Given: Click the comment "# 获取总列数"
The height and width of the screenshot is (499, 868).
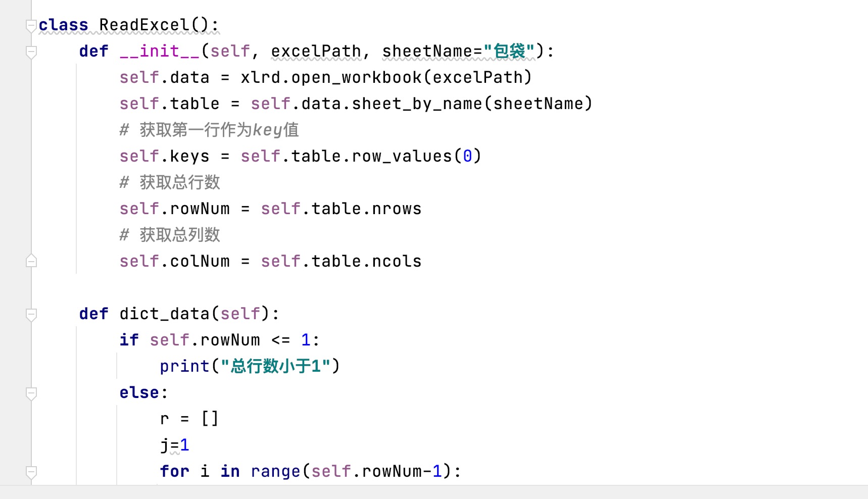Looking at the screenshot, I should [x=170, y=235].
